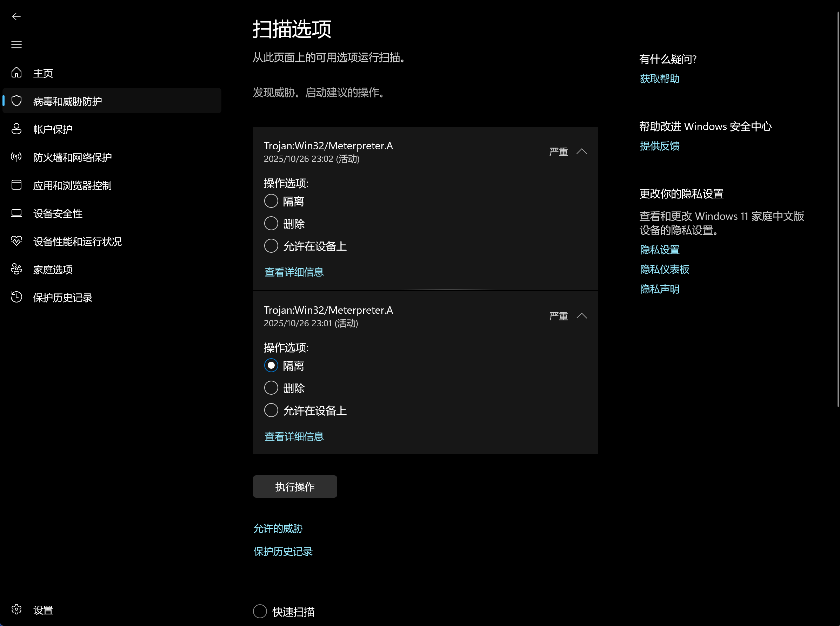
Task: Click the vertical scrollbar on the right edge
Action: point(838,209)
